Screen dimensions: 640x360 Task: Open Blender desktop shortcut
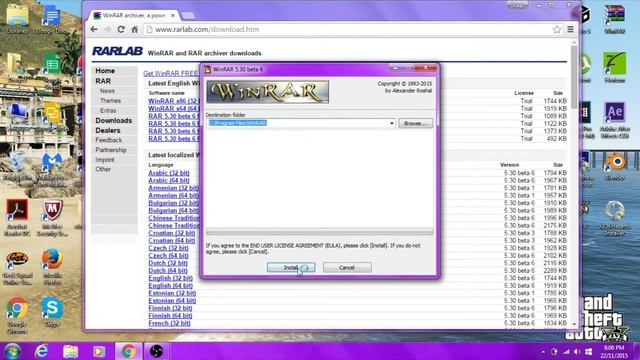click(615, 166)
